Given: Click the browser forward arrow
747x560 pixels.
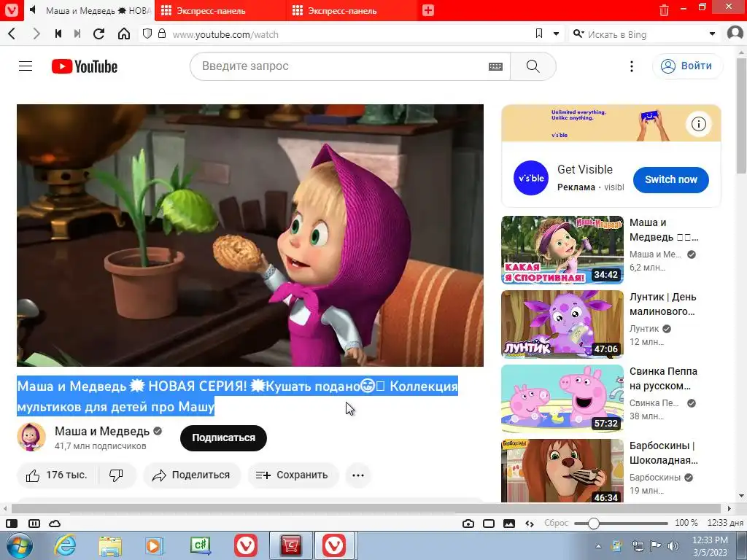Looking at the screenshot, I should click(36, 34).
